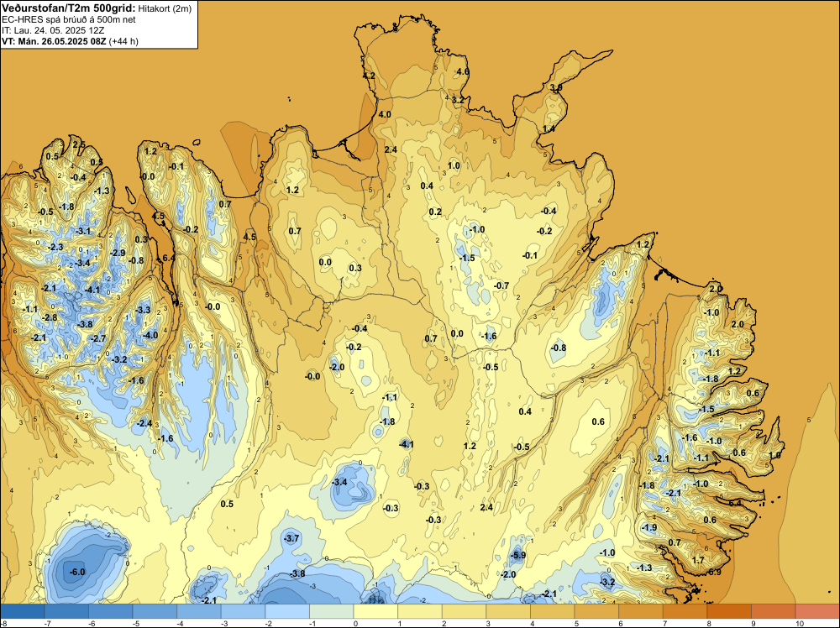Click the -0.7 temperature value on the map
840x628 pixels.
pyautogui.click(x=501, y=286)
